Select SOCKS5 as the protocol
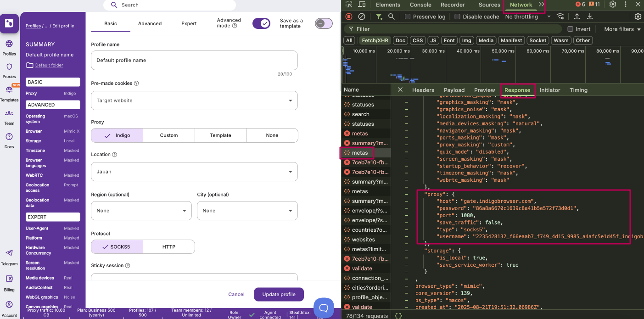The width and height of the screenshot is (644, 319). (117, 246)
